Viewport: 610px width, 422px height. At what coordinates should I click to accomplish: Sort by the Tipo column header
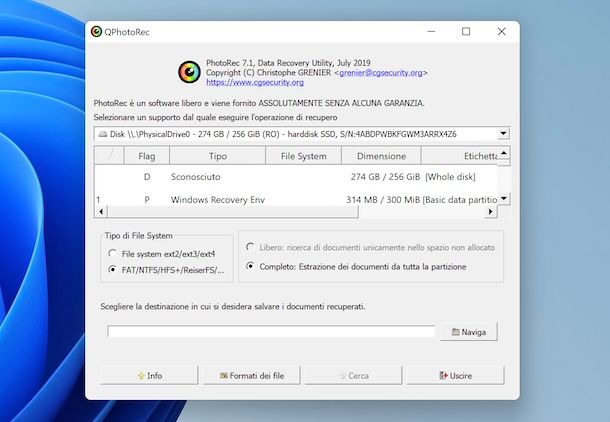(x=217, y=156)
